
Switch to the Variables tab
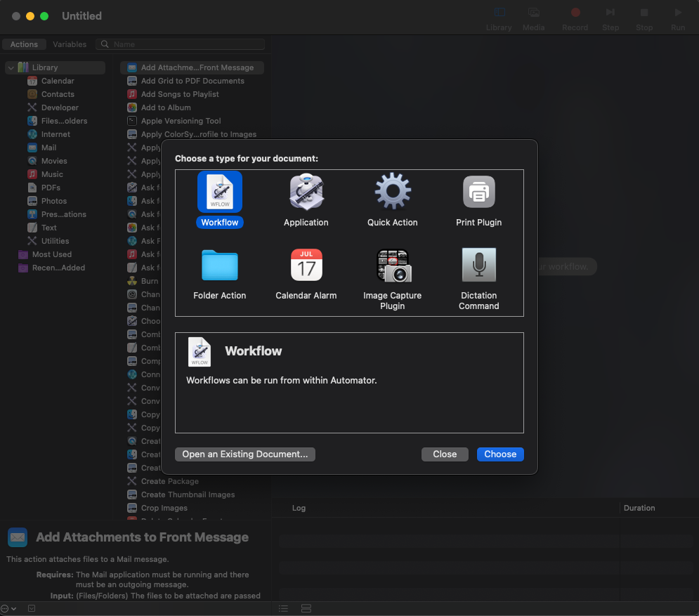coord(70,44)
